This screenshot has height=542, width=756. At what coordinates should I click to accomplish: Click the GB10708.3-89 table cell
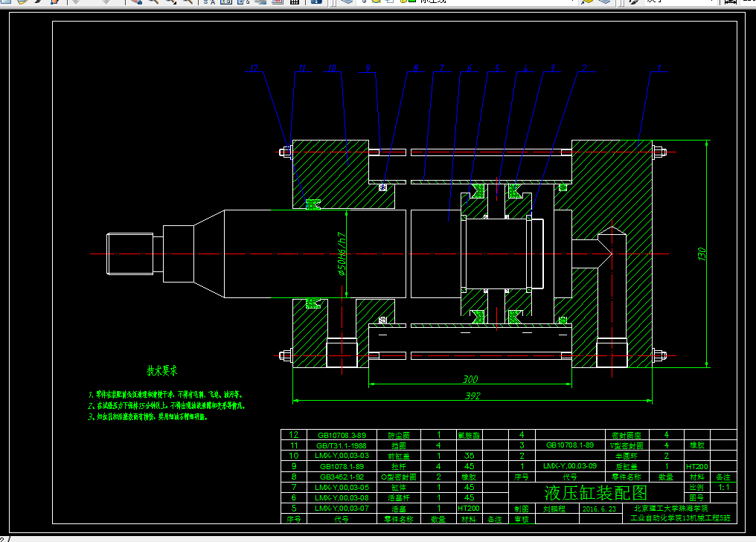tap(342, 435)
